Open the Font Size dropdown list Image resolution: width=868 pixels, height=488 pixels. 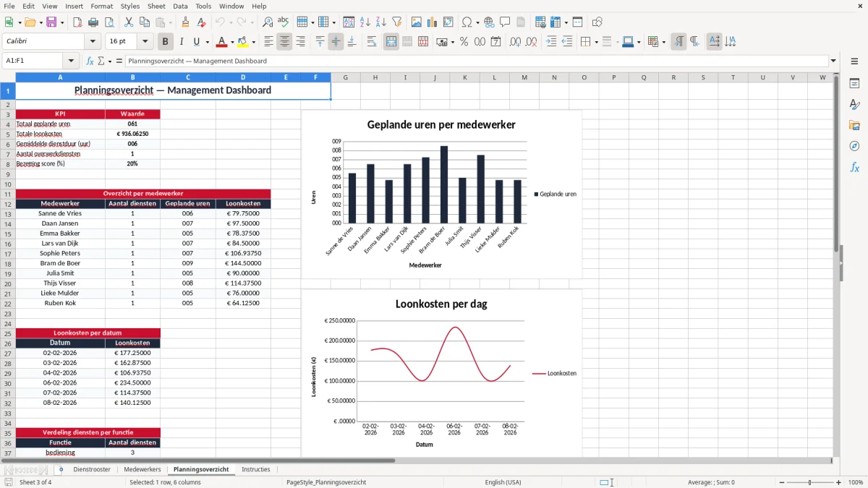point(145,42)
